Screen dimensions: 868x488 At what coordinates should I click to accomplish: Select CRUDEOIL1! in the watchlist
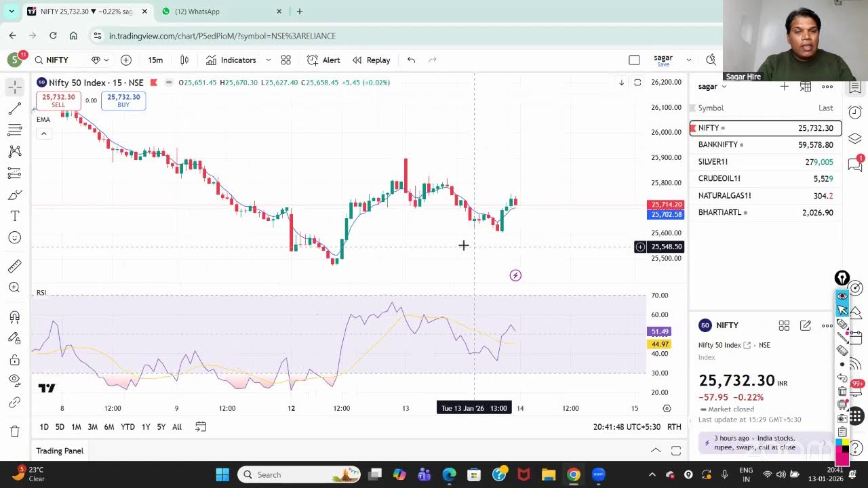(x=766, y=178)
